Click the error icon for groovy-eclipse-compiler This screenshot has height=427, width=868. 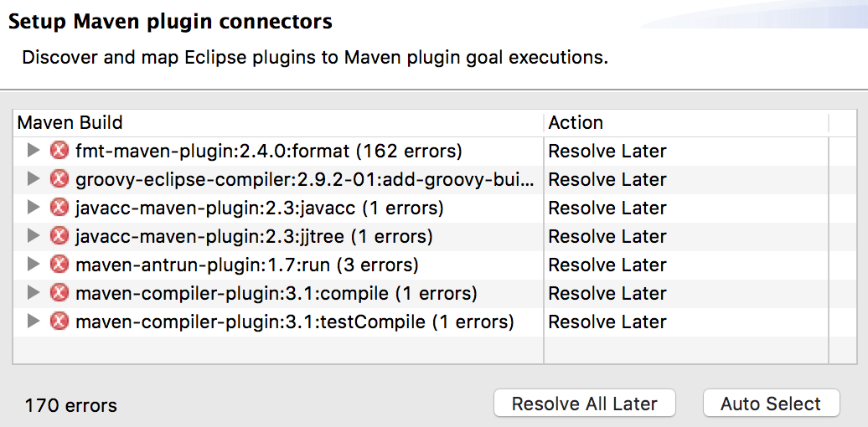coord(59,179)
